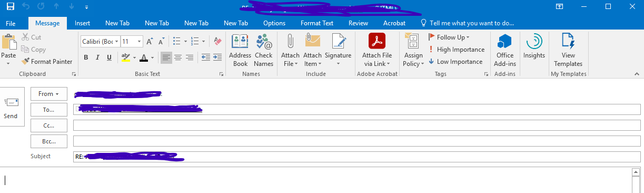Expand the numbering style dropdown arrow
Screen dimensions: 644x193
click(204, 41)
